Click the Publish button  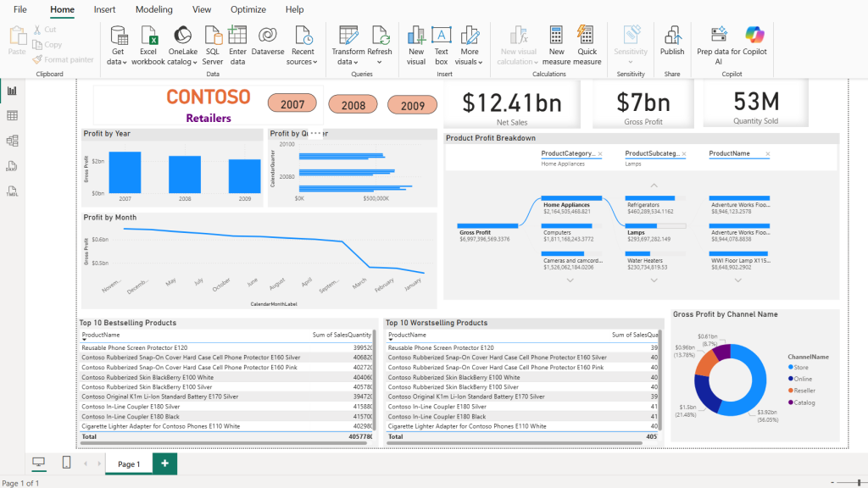(x=672, y=41)
